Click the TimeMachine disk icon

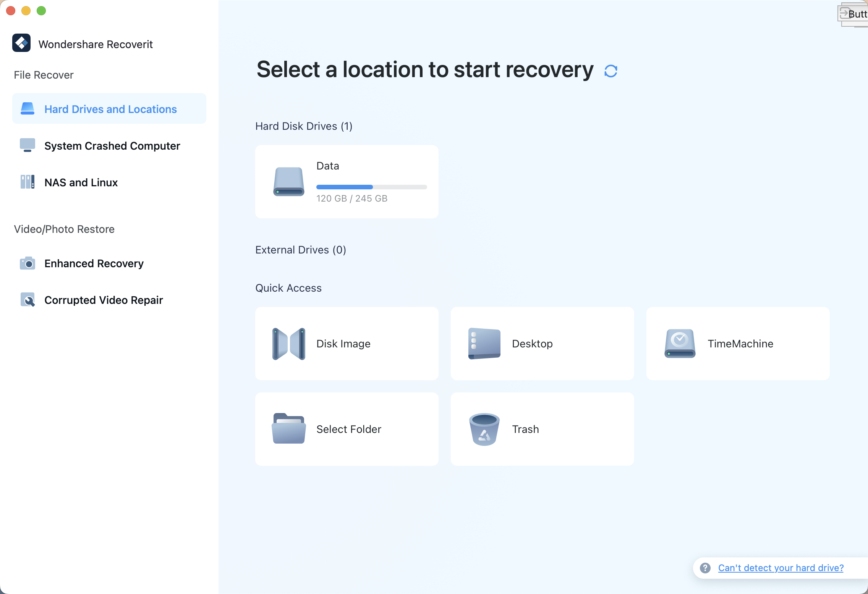[680, 344]
